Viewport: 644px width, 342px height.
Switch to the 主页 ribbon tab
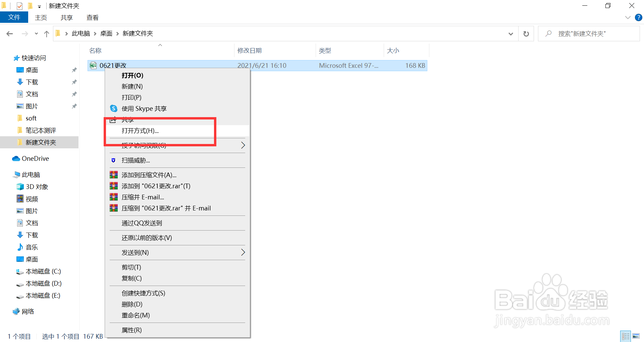(x=41, y=17)
